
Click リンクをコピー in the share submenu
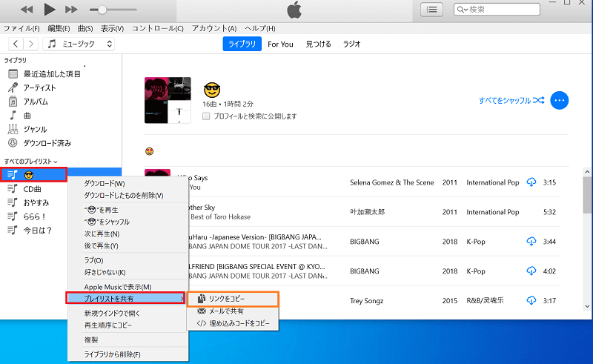point(233,299)
